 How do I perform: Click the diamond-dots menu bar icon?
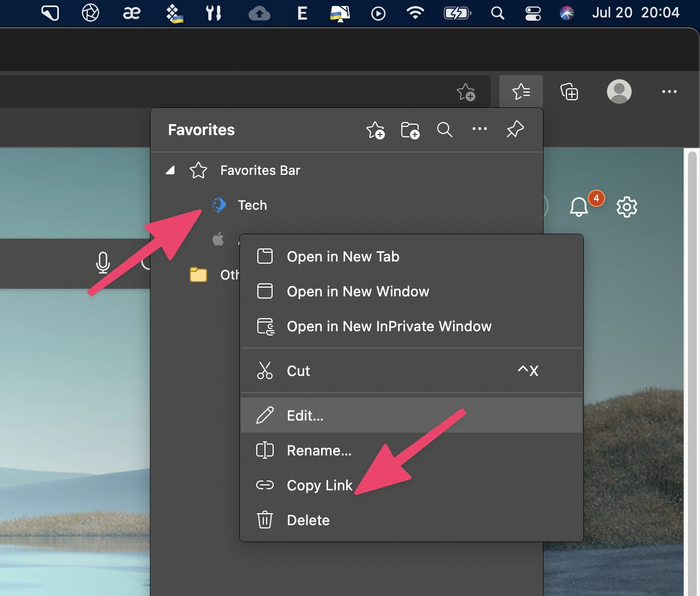coord(174,13)
